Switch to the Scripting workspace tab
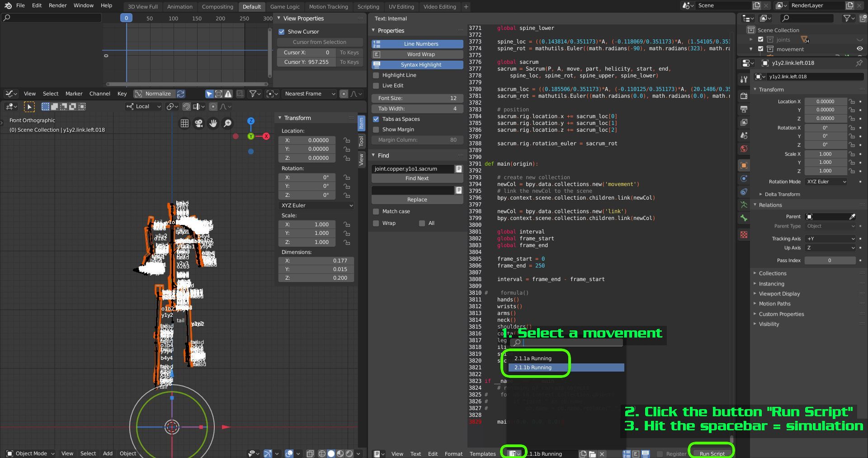Image resolution: width=868 pixels, height=458 pixels. [x=368, y=7]
